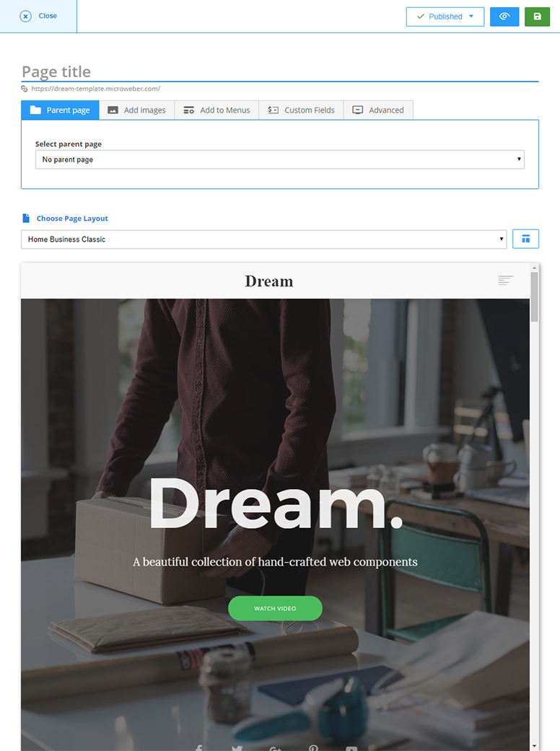The image size is (560, 751).
Task: Open the hamburger menu in preview header
Action: point(505,280)
